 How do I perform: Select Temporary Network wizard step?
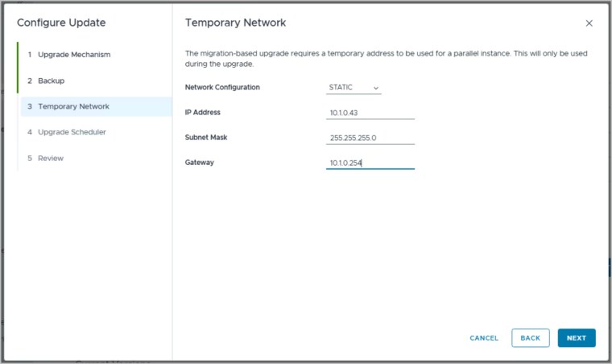tap(73, 106)
